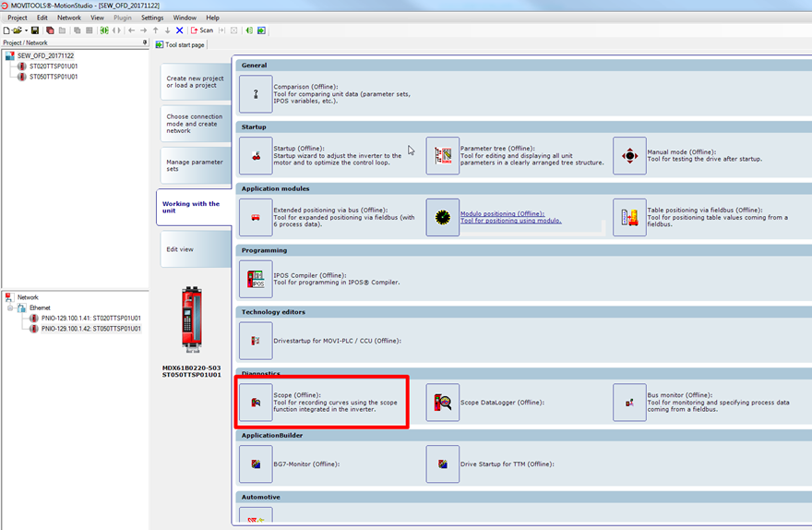Click the Scope DataLogger icon

443,403
